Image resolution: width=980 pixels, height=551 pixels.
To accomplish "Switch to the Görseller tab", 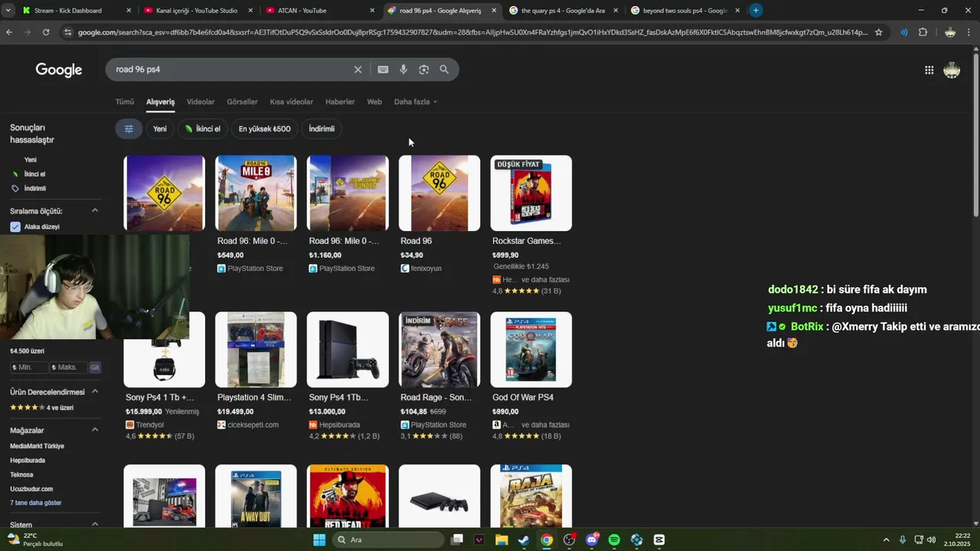I will (242, 102).
